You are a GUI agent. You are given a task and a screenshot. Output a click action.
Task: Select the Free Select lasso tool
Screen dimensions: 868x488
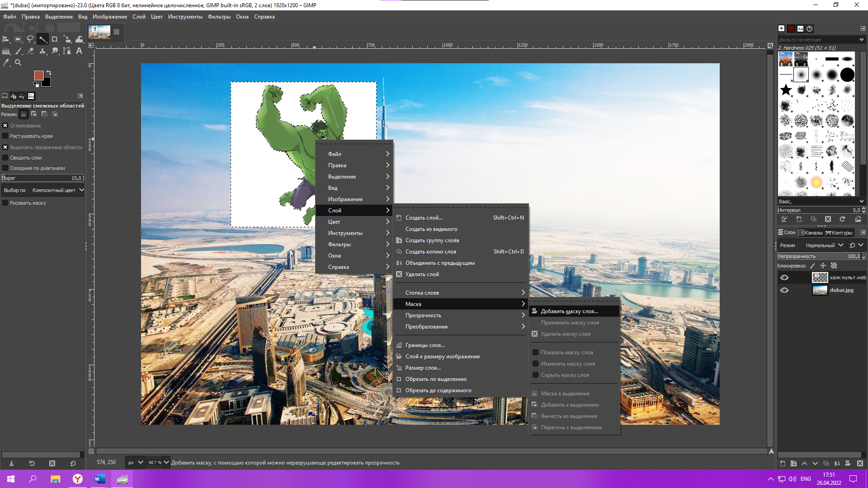click(30, 39)
